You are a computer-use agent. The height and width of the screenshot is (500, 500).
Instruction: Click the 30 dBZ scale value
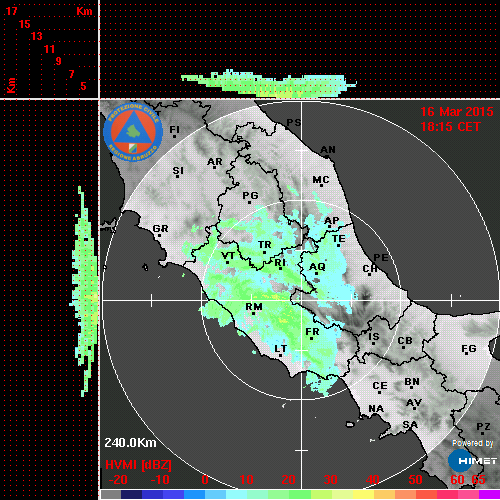coord(330,480)
